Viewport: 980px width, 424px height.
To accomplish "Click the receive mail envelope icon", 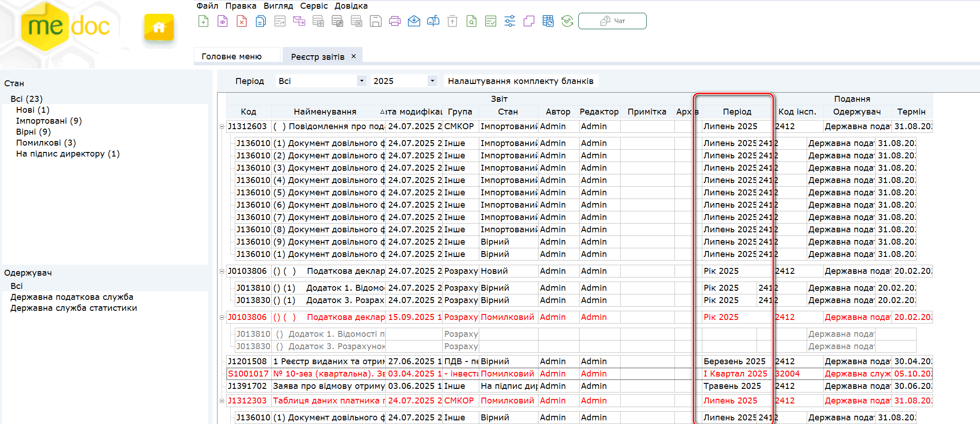I will (x=414, y=21).
